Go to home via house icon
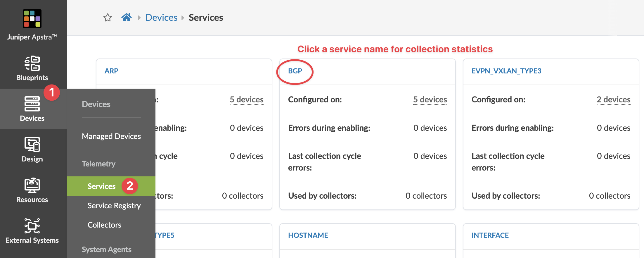Screen dimensions: 644x258 [x=126, y=18]
